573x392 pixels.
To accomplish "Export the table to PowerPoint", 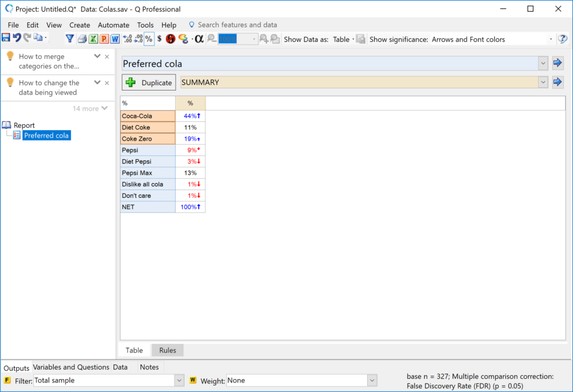I will coord(104,39).
